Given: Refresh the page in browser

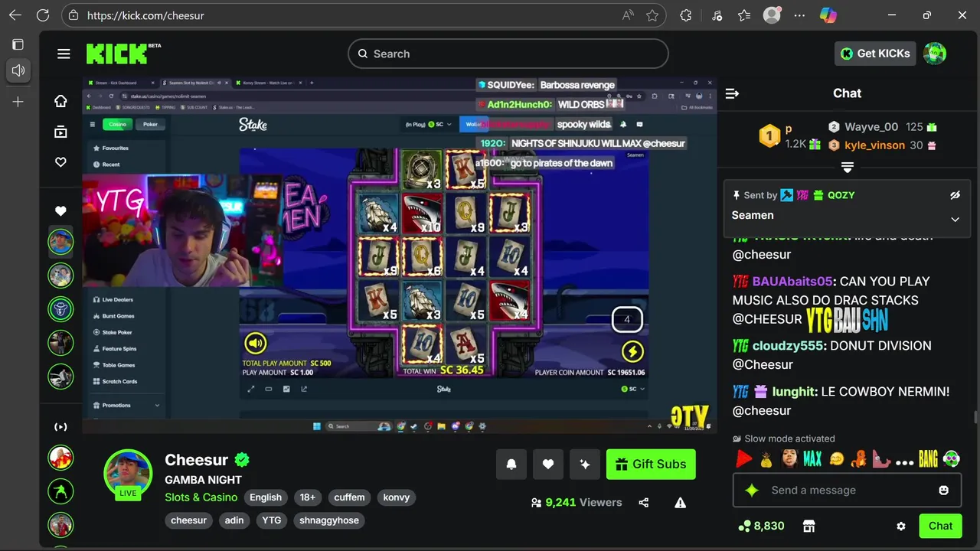Looking at the screenshot, I should pos(43,15).
